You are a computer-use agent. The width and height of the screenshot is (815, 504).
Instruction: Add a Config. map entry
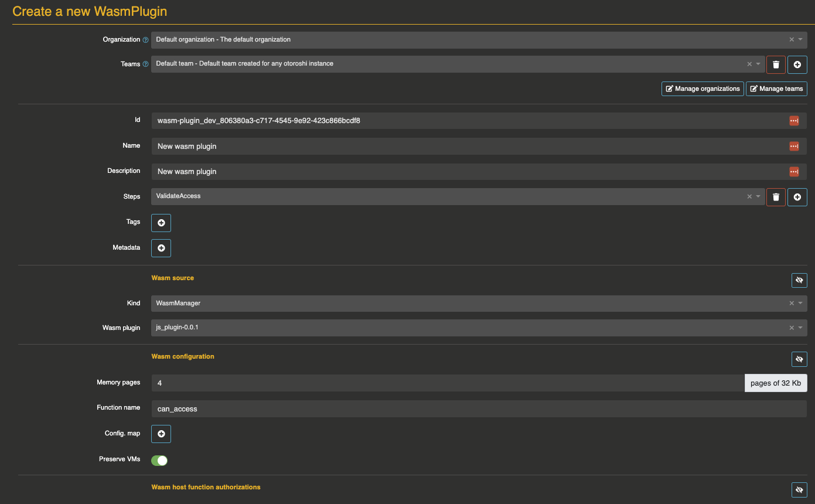[161, 434]
